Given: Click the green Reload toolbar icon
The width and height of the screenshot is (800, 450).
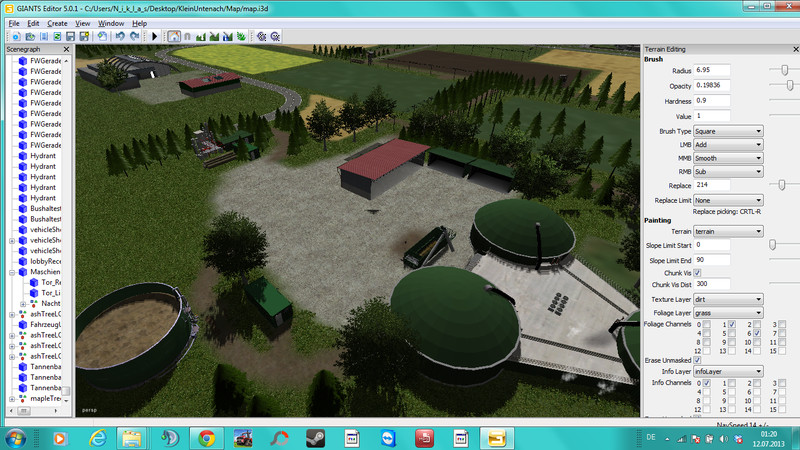Looking at the screenshot, I should pyautogui.click(x=57, y=36).
